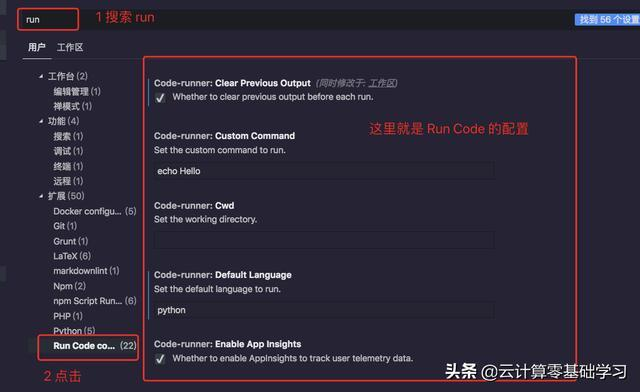
Task: Collapse the 工作台 (2) tree section
Action: point(41,76)
